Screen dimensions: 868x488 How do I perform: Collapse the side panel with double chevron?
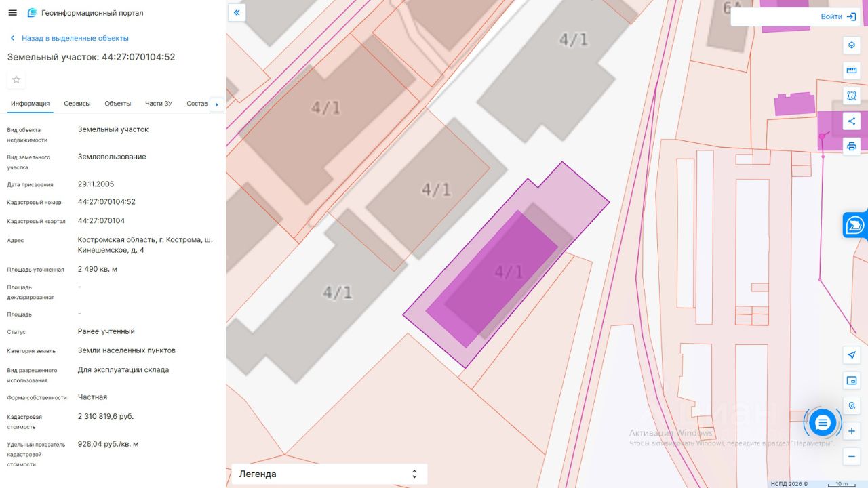click(x=237, y=12)
